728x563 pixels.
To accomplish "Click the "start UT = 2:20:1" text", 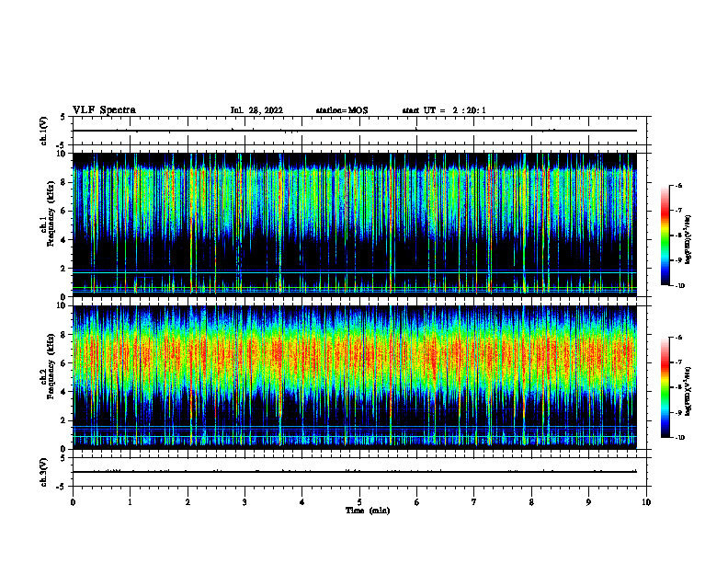I will (x=444, y=110).
